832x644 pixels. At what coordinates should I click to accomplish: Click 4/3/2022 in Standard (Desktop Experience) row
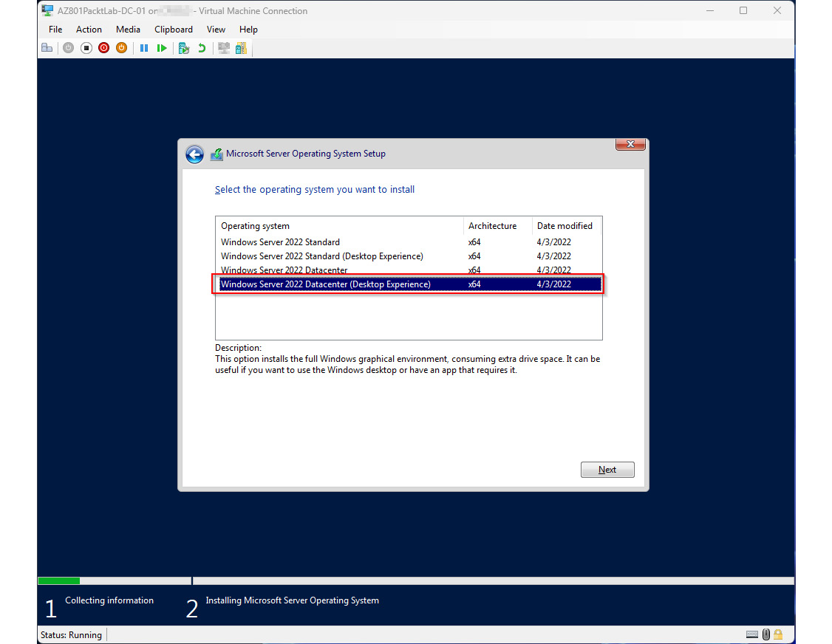click(x=553, y=256)
